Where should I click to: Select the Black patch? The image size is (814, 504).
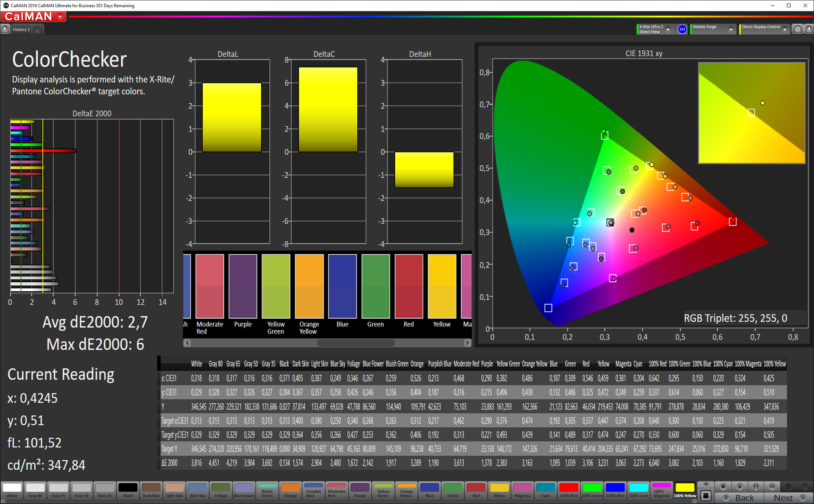coord(128,490)
